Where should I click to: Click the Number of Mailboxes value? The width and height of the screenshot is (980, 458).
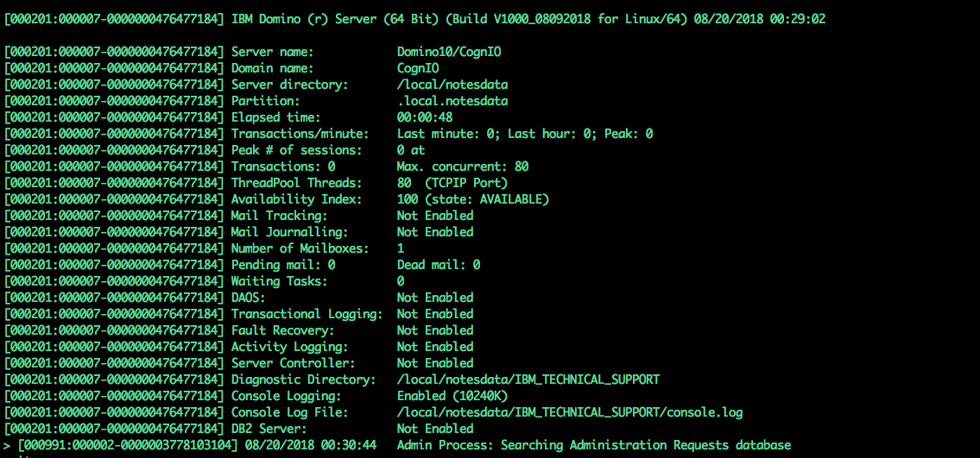(401, 248)
